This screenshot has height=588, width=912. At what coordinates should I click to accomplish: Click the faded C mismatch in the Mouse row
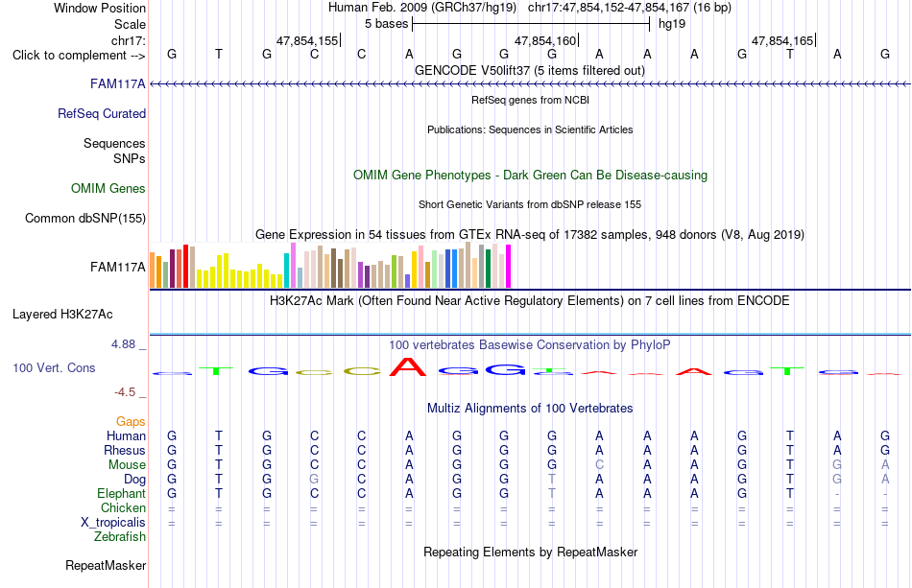[600, 465]
